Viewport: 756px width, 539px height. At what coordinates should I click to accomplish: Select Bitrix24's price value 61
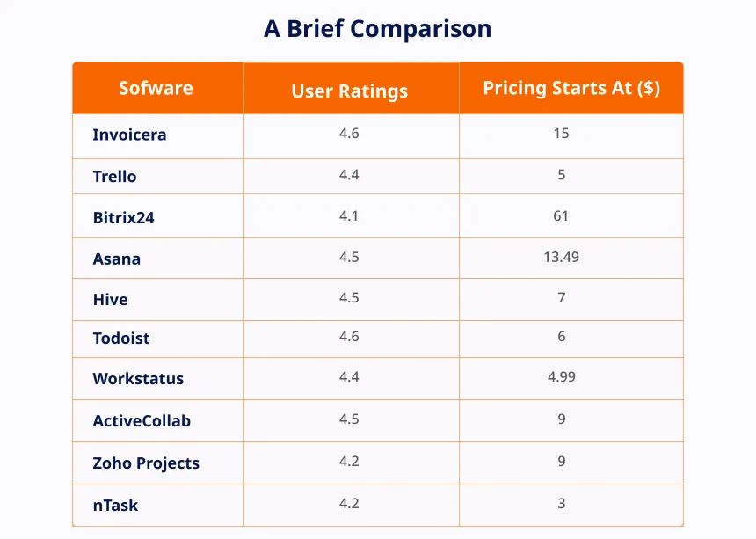pyautogui.click(x=561, y=215)
